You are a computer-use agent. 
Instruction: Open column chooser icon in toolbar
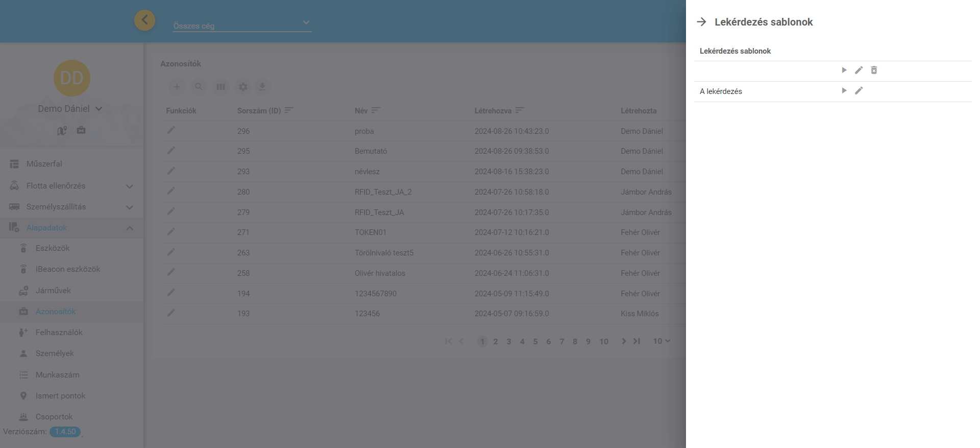click(220, 87)
